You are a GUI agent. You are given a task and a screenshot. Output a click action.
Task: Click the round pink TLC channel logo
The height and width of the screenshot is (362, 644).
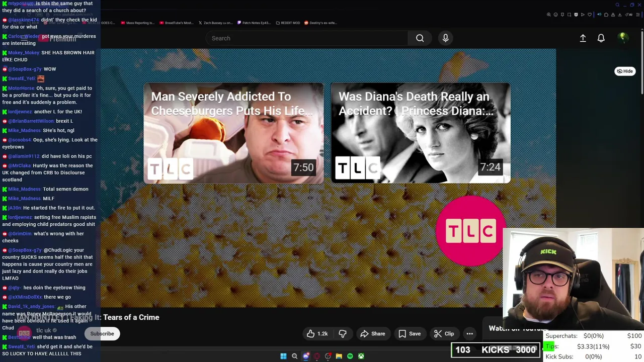(471, 231)
